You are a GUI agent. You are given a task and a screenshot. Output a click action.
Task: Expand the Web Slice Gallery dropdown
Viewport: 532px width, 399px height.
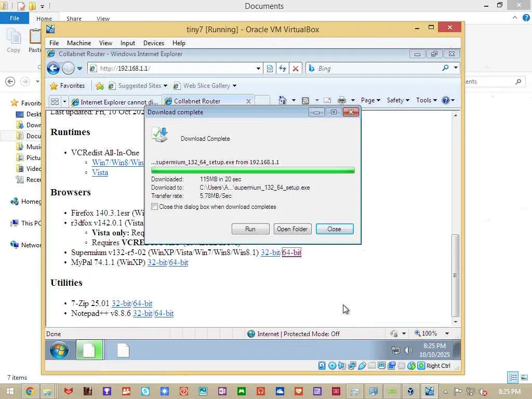[x=234, y=86]
